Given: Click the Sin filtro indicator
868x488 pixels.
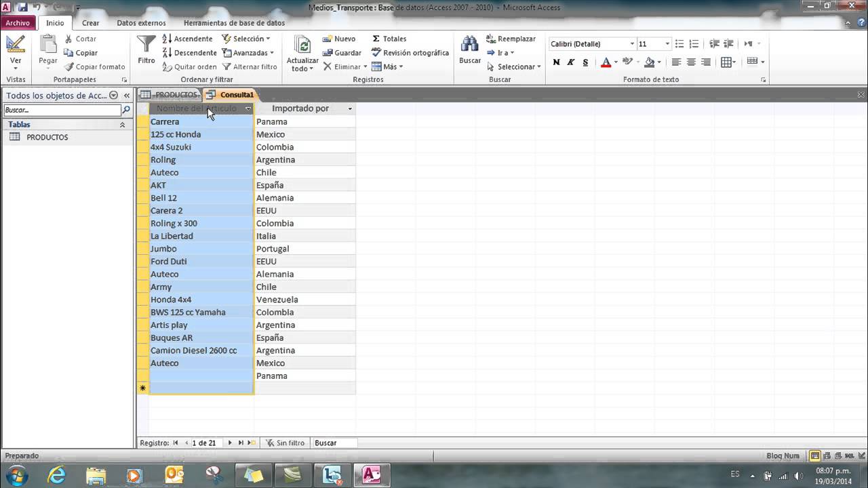Looking at the screenshot, I should [x=285, y=443].
